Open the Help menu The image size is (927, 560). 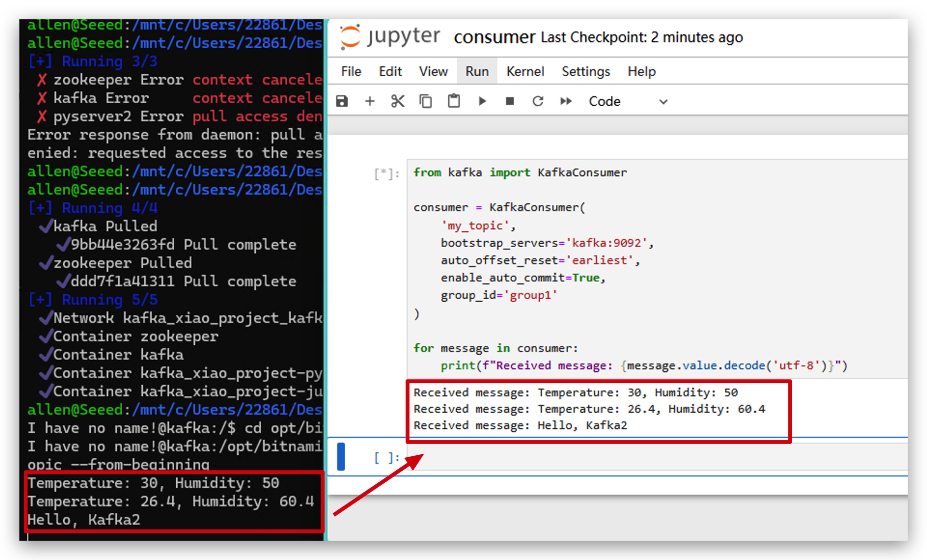coord(642,71)
